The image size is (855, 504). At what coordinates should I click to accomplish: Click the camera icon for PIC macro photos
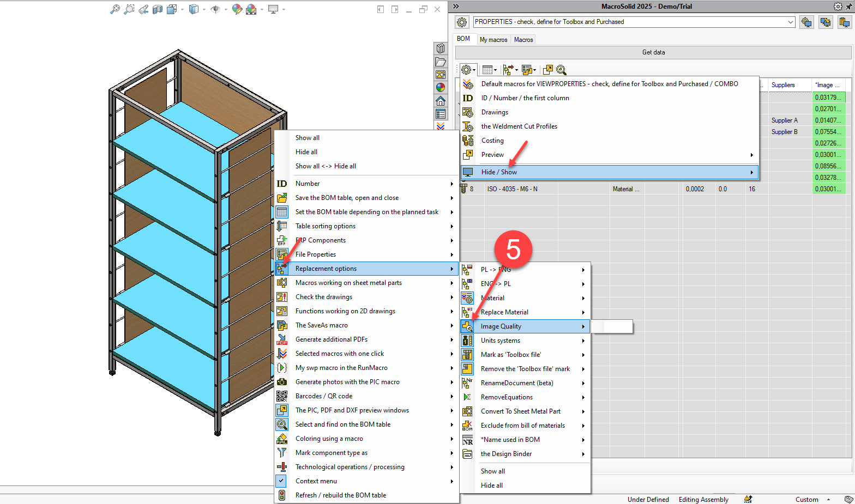282,382
